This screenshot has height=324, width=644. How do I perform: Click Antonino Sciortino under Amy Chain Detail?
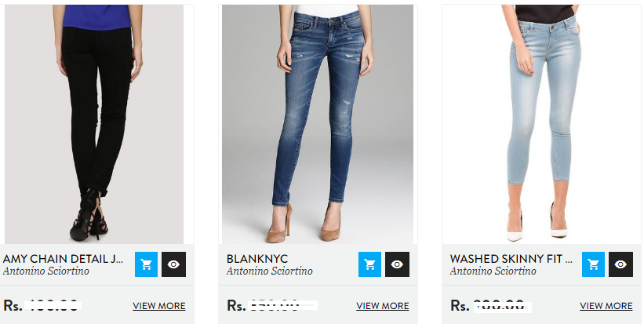point(46,271)
